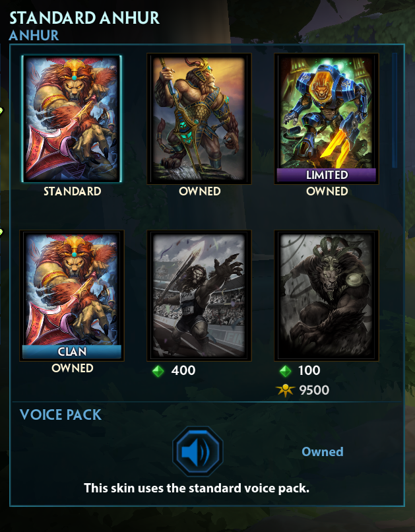Click the purple LIMITED banner
This screenshot has width=415, height=532.
click(x=327, y=175)
